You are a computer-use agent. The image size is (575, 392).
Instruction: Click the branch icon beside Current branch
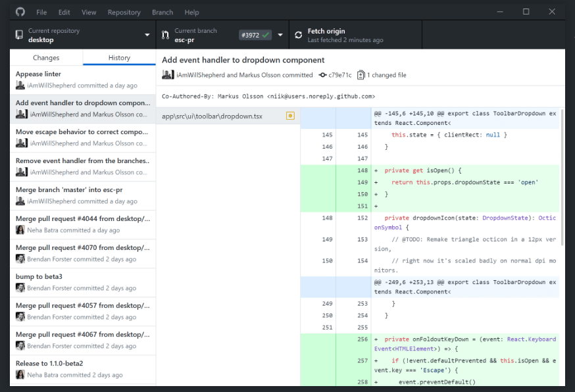pyautogui.click(x=165, y=36)
